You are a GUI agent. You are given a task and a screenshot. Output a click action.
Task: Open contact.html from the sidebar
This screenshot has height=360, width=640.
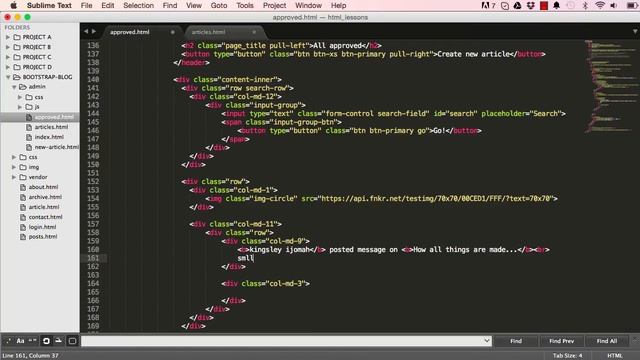[x=45, y=217]
